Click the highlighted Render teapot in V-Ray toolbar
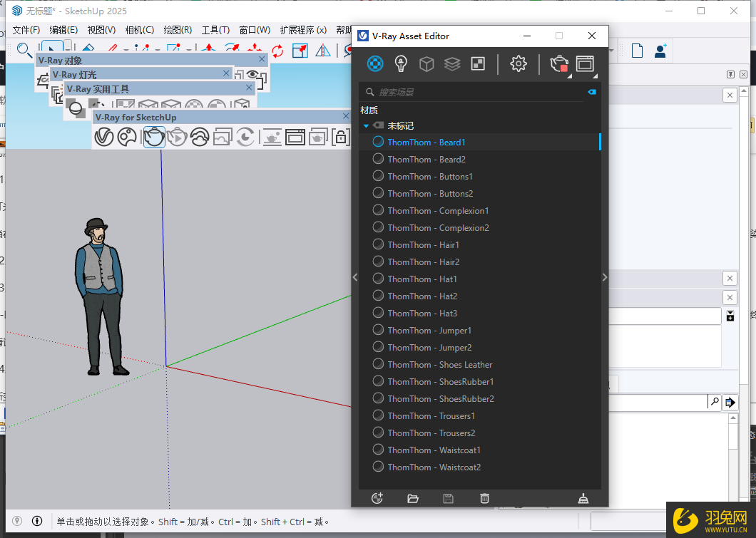Image resolution: width=756 pixels, height=538 pixels. click(x=154, y=137)
